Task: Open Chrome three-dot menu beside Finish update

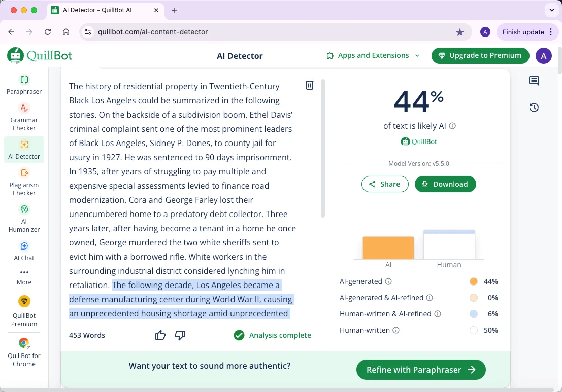Action: tap(551, 32)
